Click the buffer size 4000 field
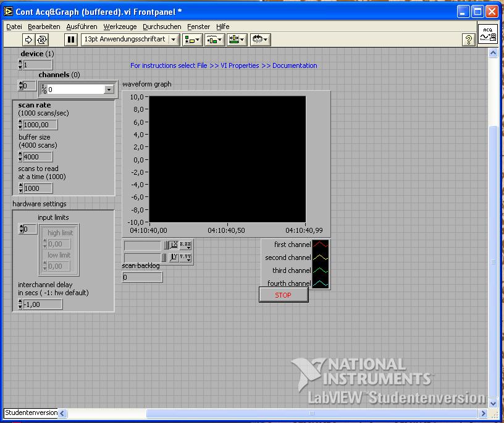504x423 pixels. 38,156
